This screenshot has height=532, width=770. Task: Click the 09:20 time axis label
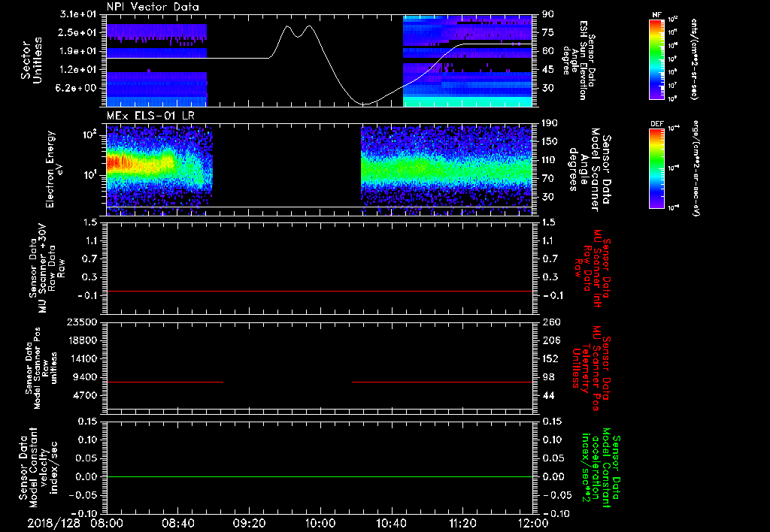click(x=249, y=523)
